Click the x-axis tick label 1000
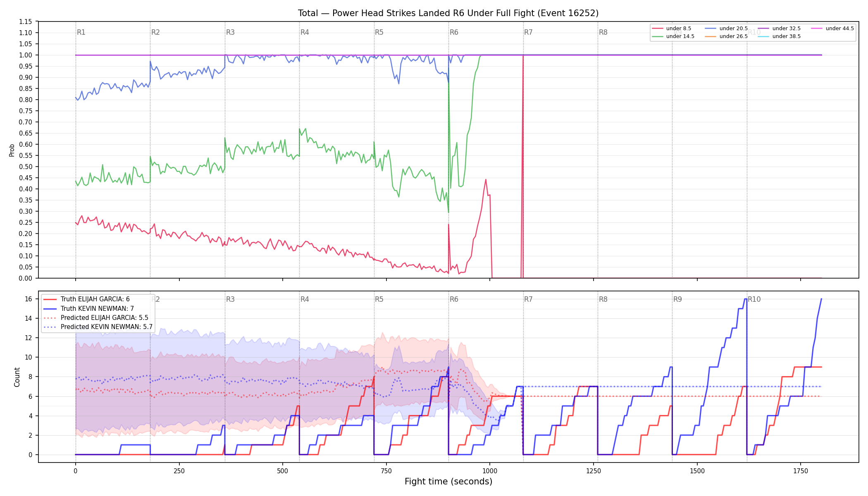 pos(490,470)
